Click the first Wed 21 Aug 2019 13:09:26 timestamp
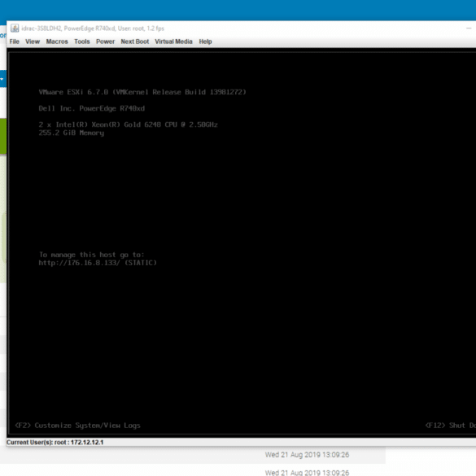The height and width of the screenshot is (476, 476). click(x=307, y=455)
